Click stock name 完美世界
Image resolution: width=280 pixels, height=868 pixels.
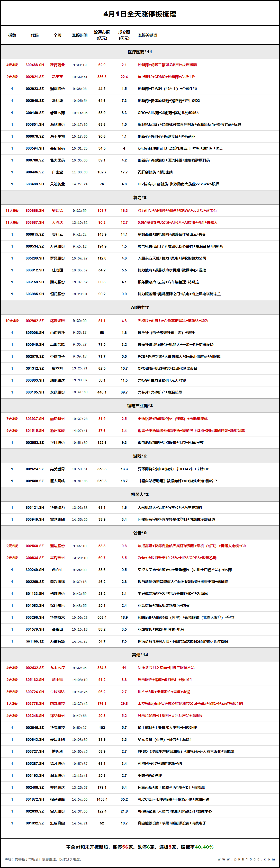[57, 469]
